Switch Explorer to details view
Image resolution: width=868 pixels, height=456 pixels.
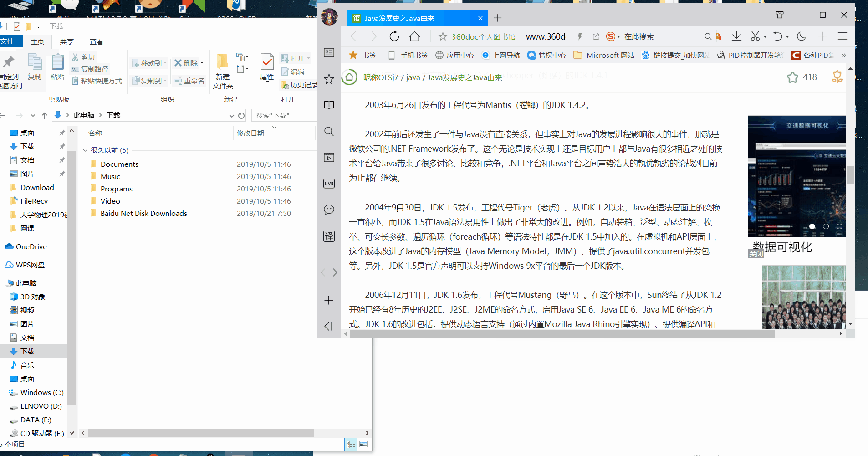[351, 444]
